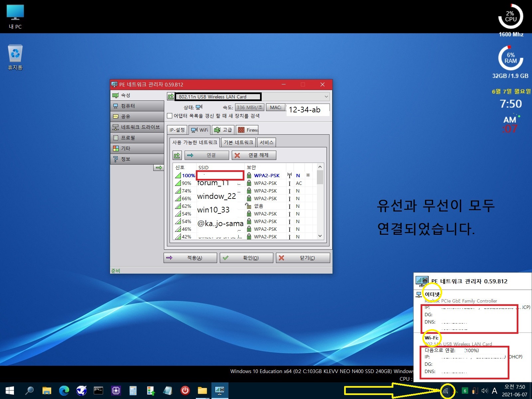Screen dimensions: 532x399
Task: Click the MAC: button
Action: click(x=276, y=107)
